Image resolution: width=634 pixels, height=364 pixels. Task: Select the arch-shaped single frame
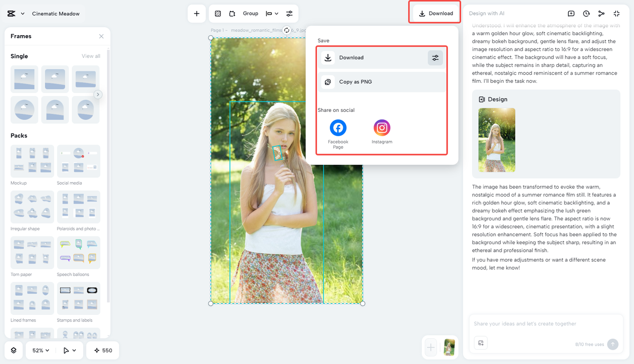(x=55, y=110)
